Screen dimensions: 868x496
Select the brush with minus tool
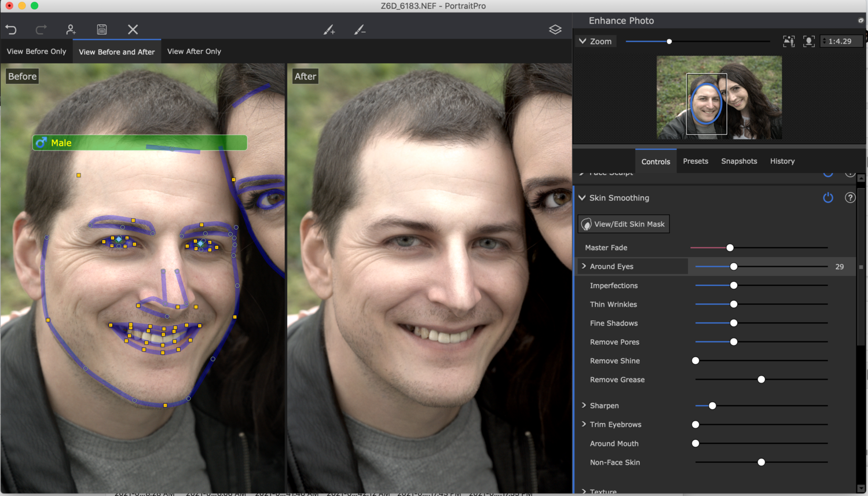tap(360, 30)
